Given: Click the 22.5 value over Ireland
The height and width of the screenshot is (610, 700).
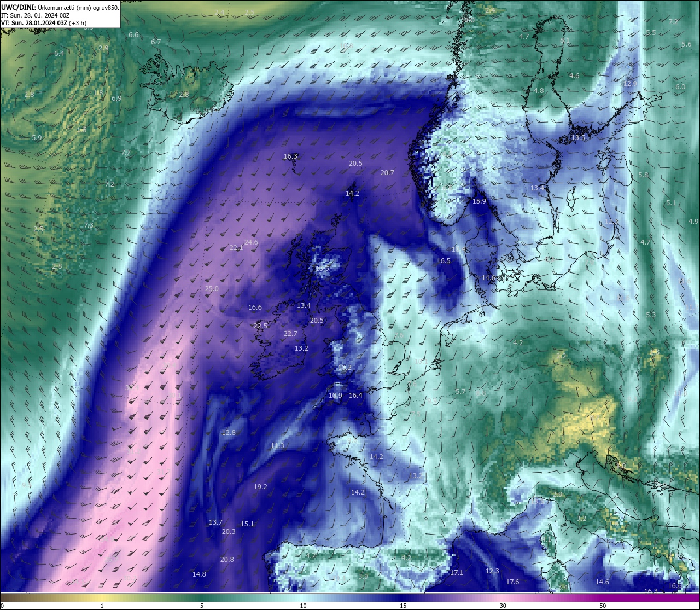Looking at the screenshot, I should point(261,326).
